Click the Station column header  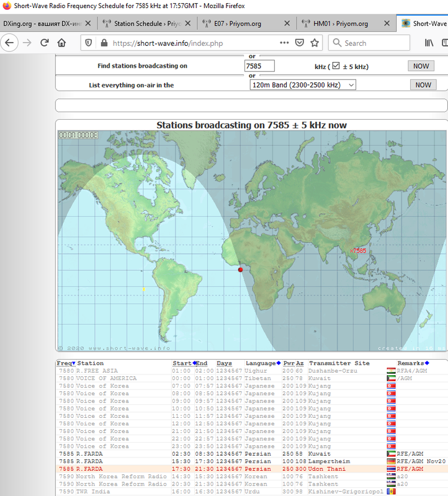tap(90, 363)
